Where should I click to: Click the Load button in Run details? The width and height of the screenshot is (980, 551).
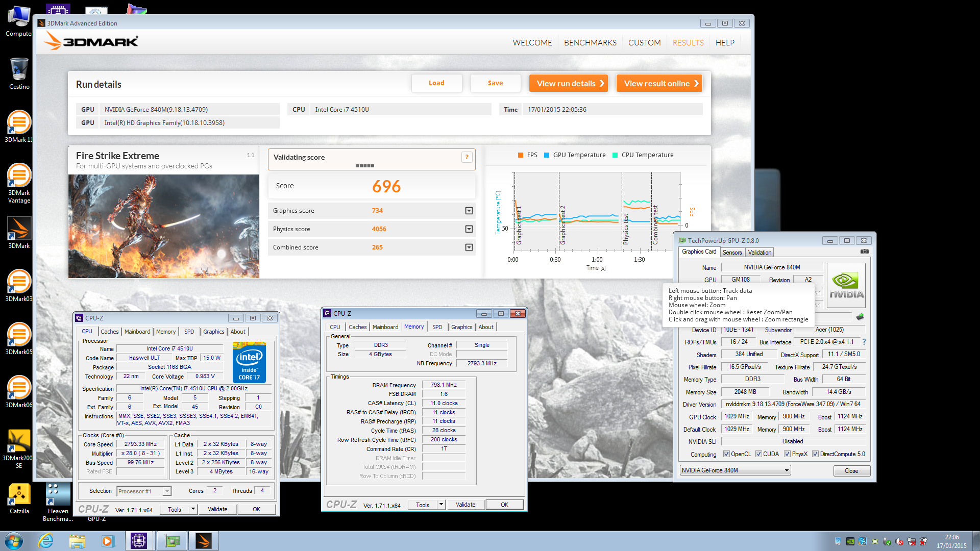click(436, 83)
